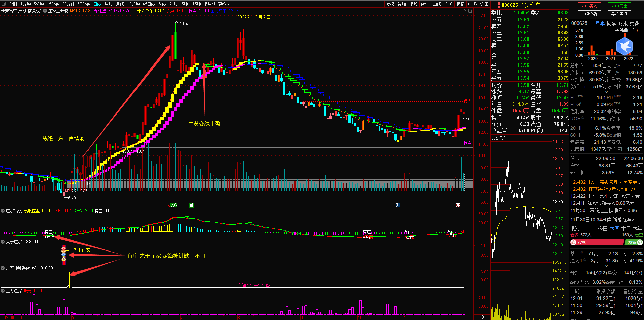Select 单季 financial view

(600, 23)
